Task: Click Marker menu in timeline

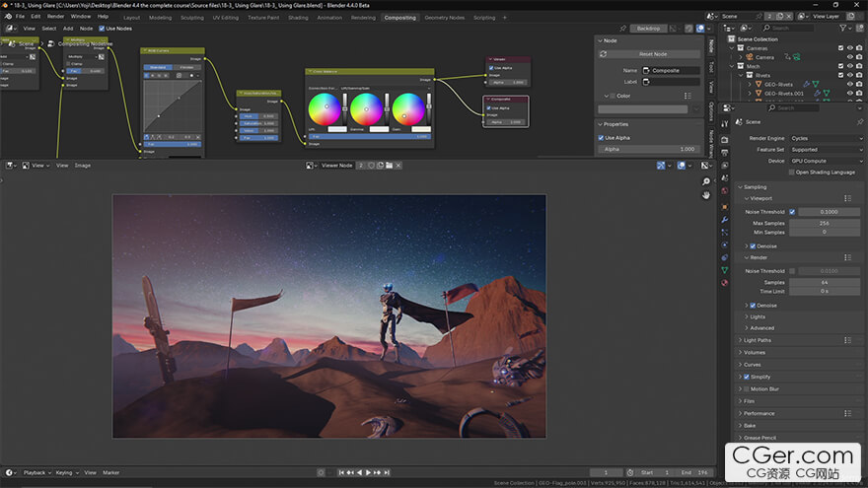Action: pyautogui.click(x=110, y=472)
